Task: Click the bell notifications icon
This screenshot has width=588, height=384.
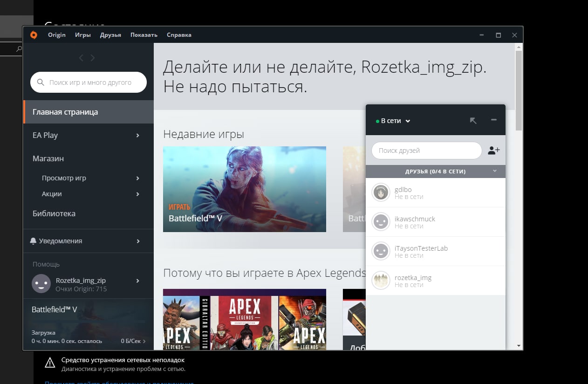Action: pos(33,241)
